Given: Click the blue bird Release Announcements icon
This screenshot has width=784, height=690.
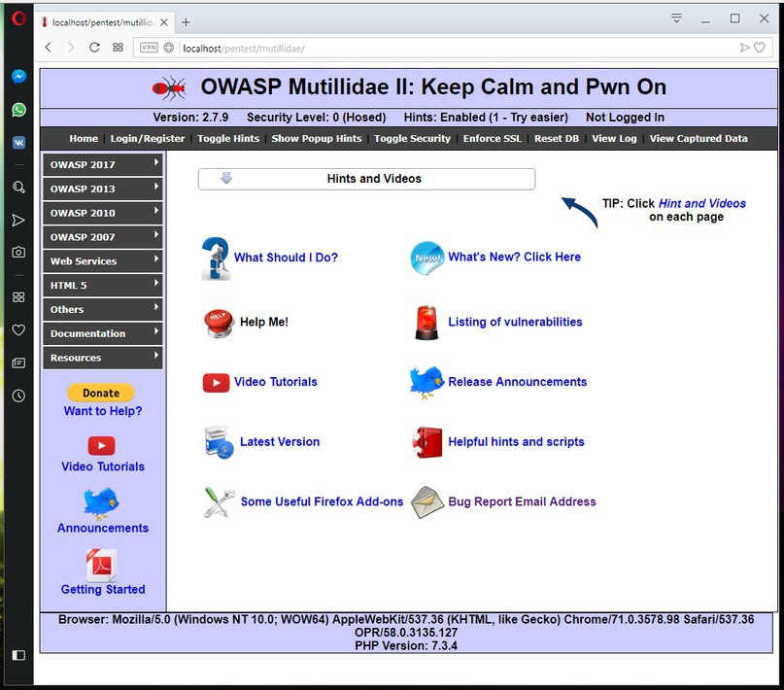Looking at the screenshot, I should (426, 383).
